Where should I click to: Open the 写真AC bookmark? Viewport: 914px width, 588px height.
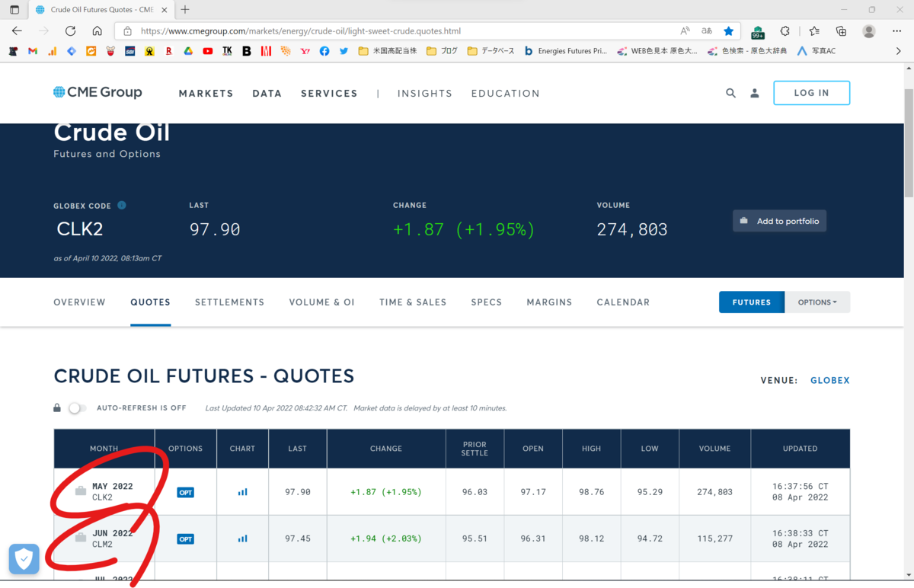click(816, 51)
